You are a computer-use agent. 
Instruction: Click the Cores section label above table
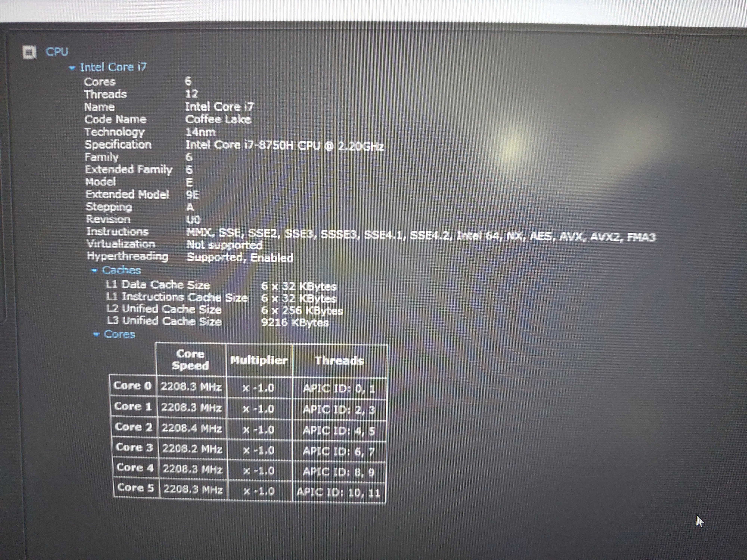(119, 334)
